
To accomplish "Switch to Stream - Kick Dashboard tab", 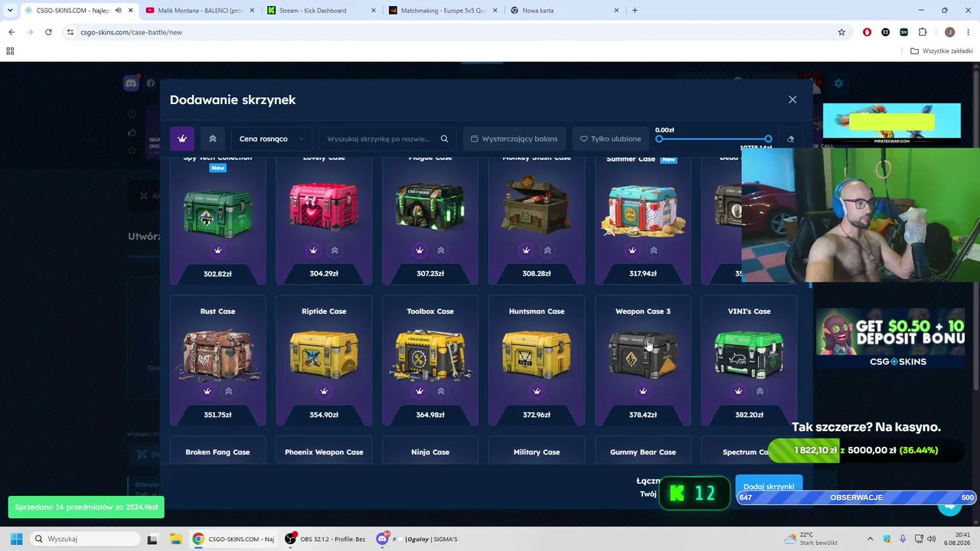I will [x=320, y=11].
